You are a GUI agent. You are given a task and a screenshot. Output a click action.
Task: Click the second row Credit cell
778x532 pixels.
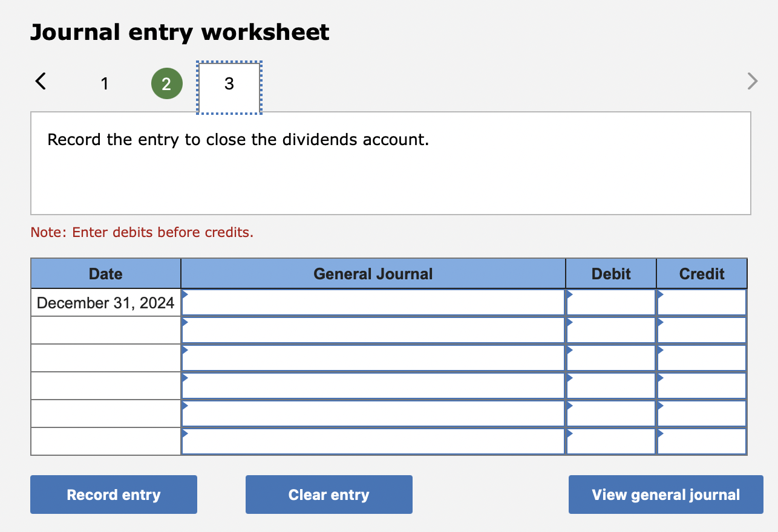[702, 330]
